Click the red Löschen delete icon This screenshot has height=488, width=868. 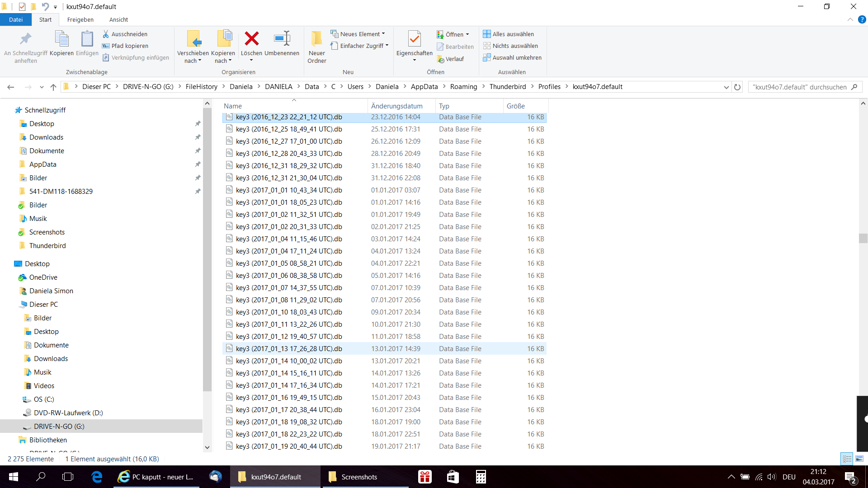click(x=251, y=39)
